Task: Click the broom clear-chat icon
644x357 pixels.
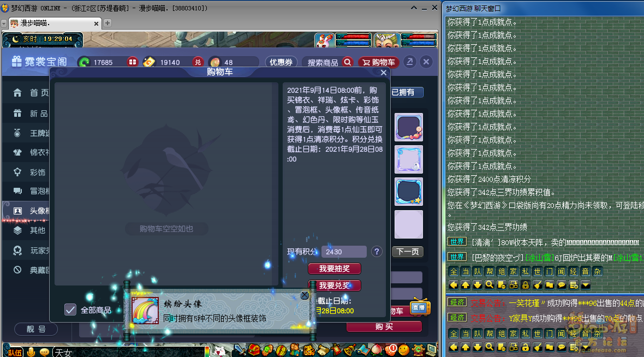Action: 537,284
